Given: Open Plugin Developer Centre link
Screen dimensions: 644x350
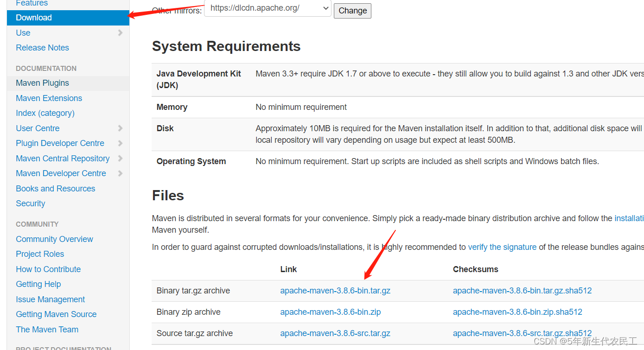Looking at the screenshot, I should (60, 143).
